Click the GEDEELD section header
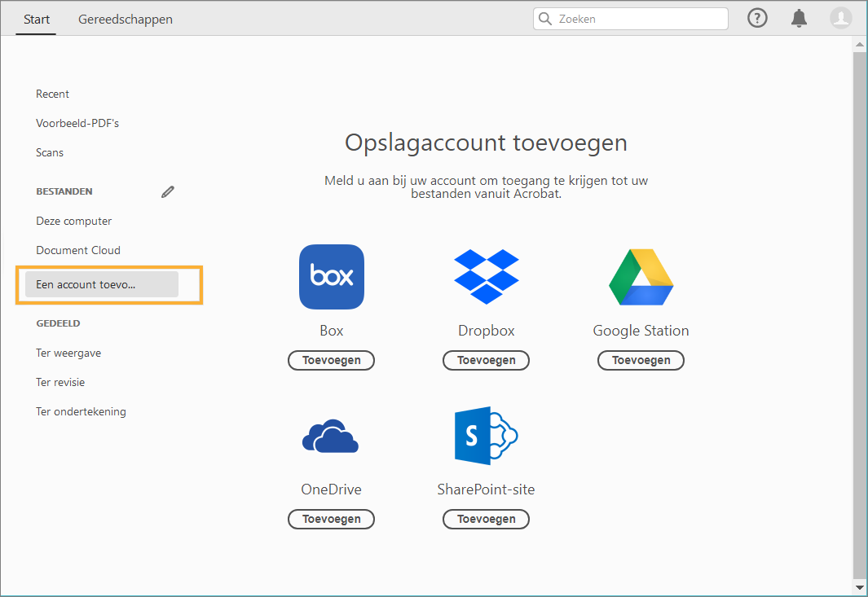The height and width of the screenshot is (597, 868). [58, 323]
